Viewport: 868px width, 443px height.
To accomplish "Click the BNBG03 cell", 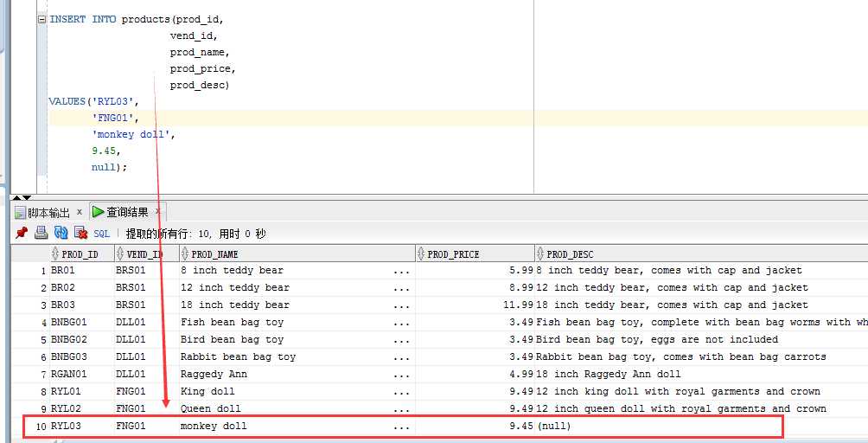I will [x=82, y=356].
